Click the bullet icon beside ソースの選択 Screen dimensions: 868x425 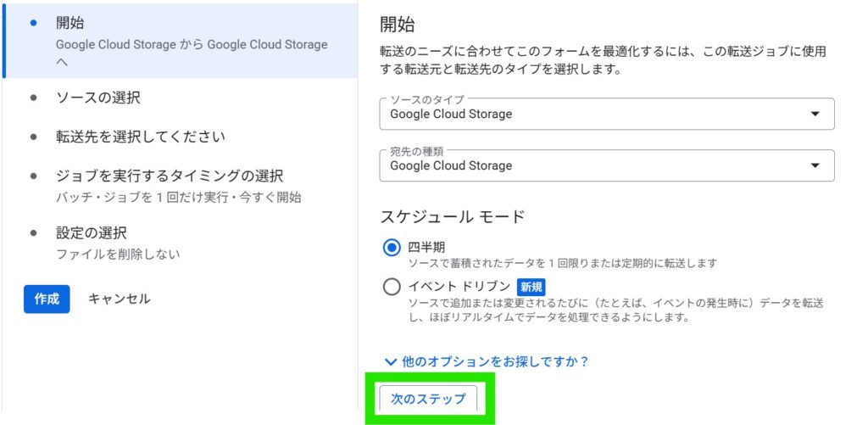click(34, 98)
